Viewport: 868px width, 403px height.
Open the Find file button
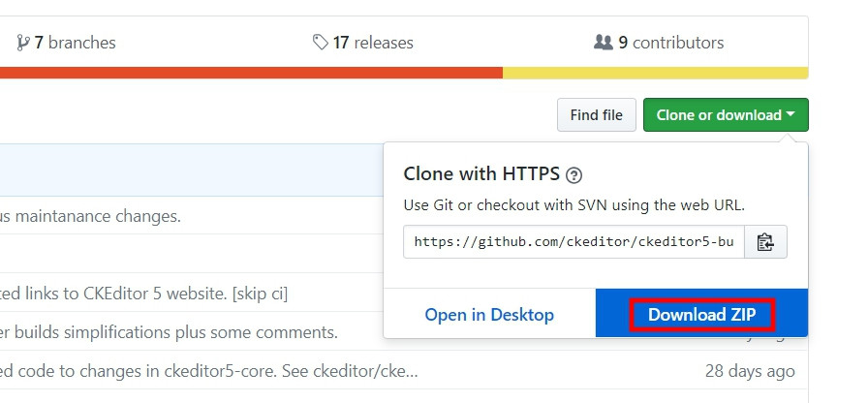pyautogui.click(x=596, y=114)
